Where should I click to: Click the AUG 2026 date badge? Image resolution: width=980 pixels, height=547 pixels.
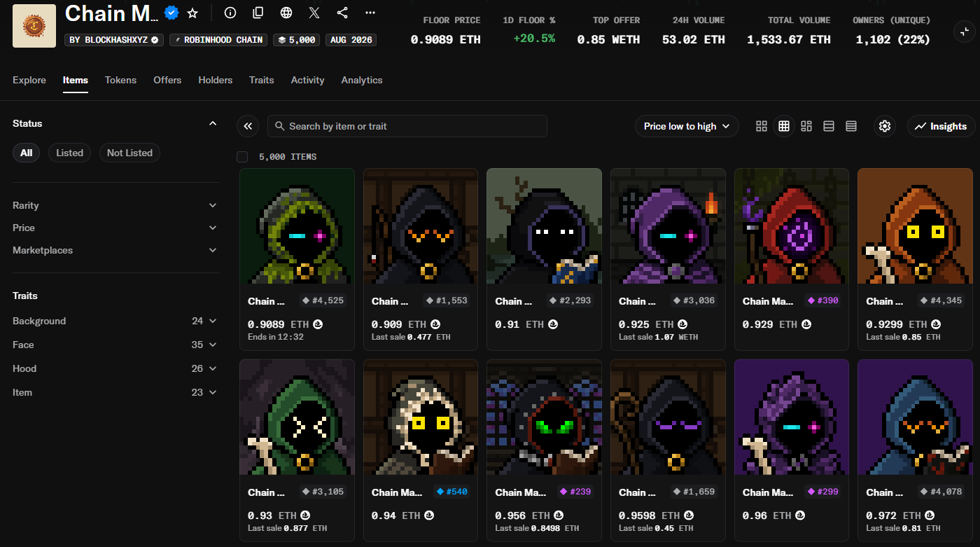[351, 40]
